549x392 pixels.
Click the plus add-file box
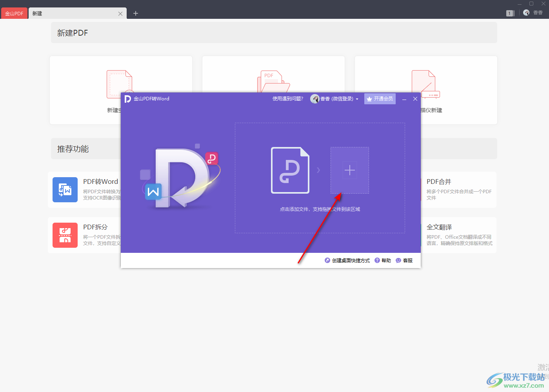[350, 170]
